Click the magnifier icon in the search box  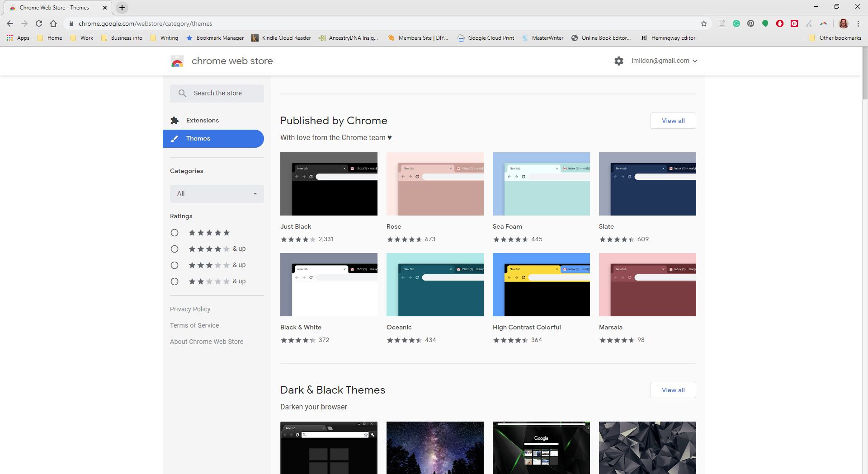coord(182,93)
